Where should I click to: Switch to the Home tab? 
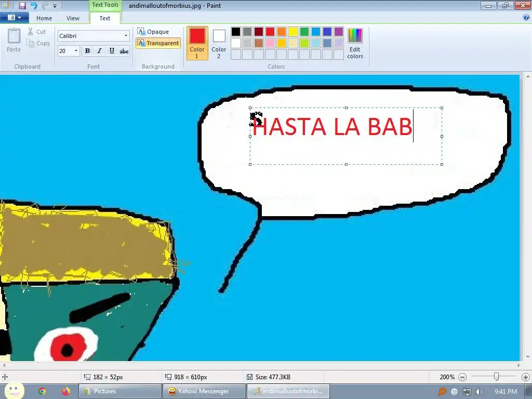pos(44,18)
